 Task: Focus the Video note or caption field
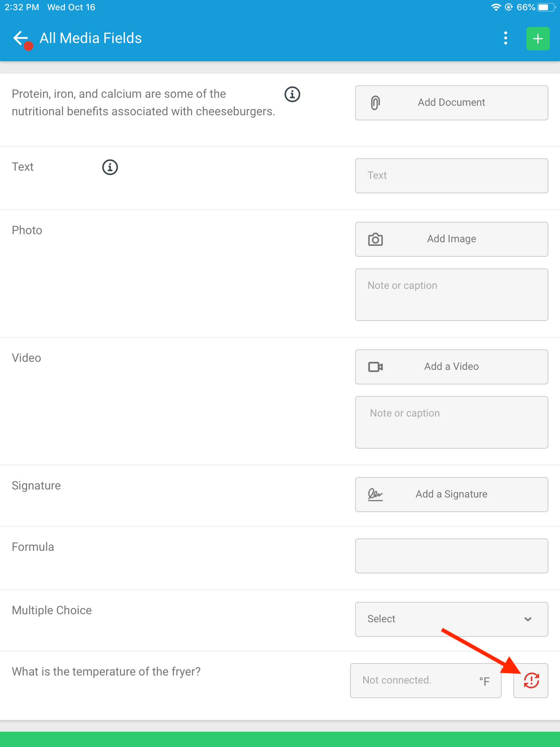coord(451,422)
